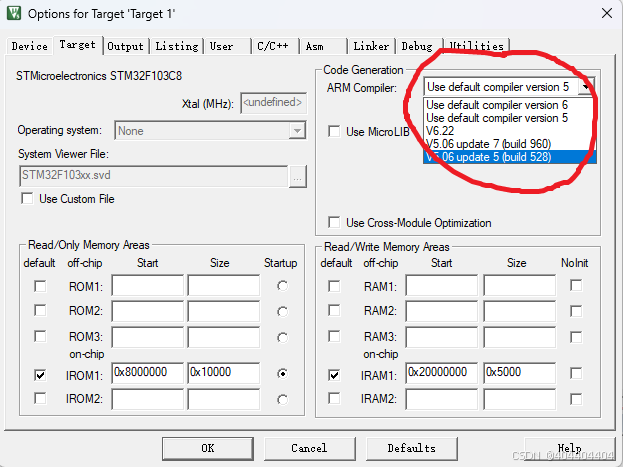This screenshot has height=467, width=623.
Task: Switch to the Target tab
Action: tap(77, 45)
